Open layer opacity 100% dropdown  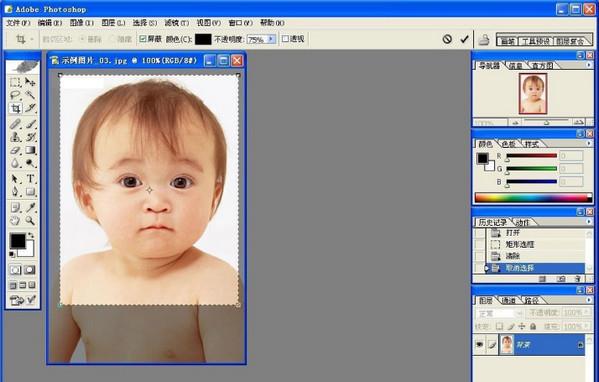click(586, 313)
